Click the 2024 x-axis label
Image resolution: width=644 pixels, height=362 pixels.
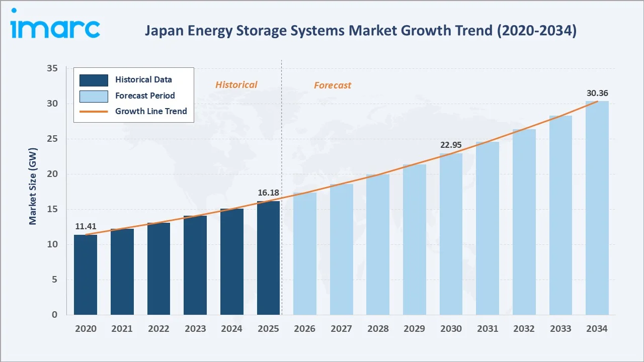[x=232, y=329]
